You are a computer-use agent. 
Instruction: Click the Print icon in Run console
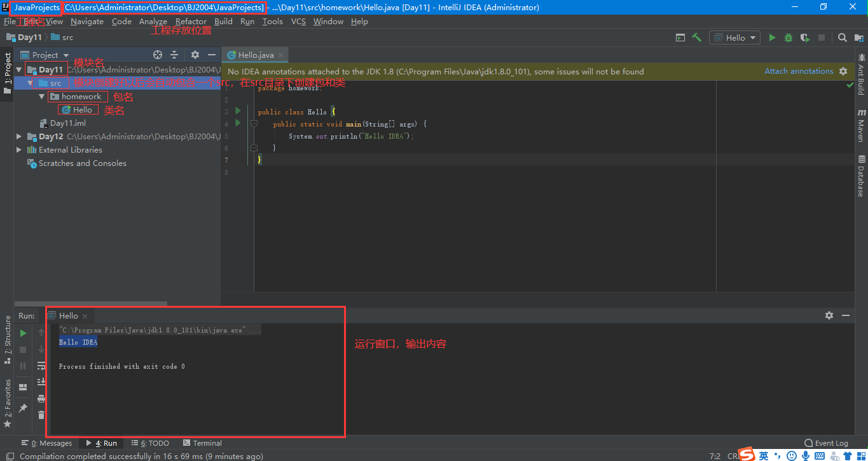(41, 399)
